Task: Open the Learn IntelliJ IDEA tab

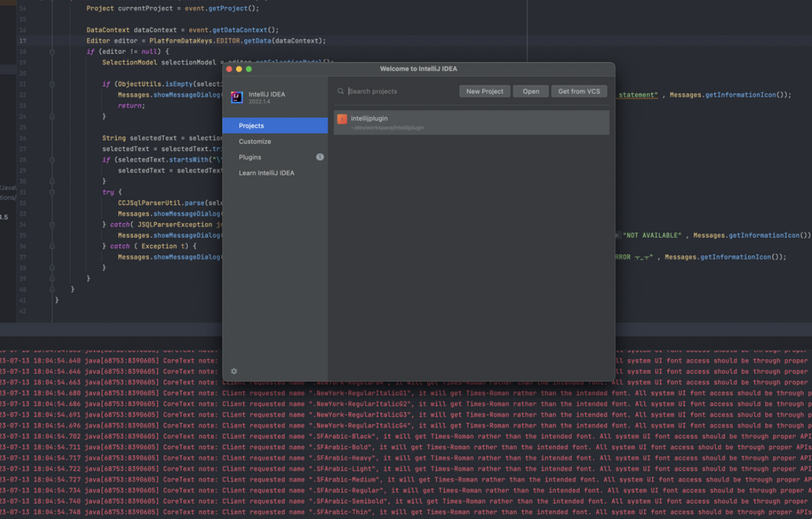Action: [275, 173]
